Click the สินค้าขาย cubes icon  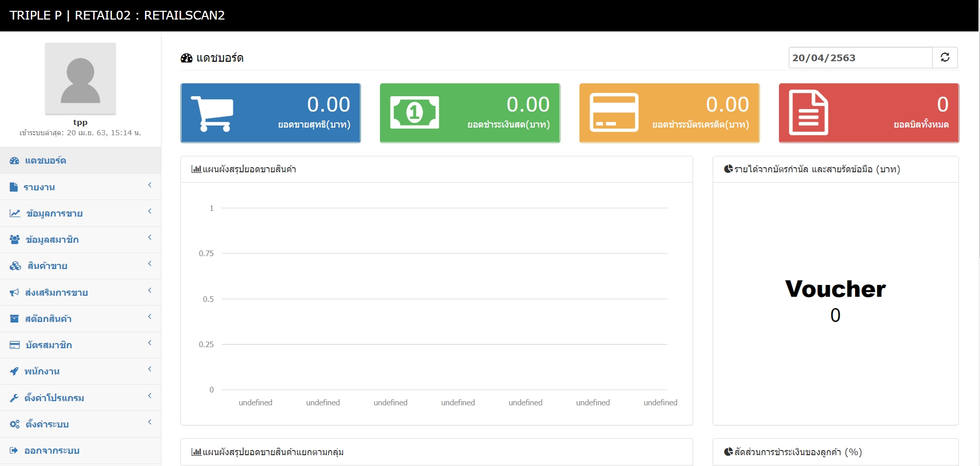pos(15,265)
